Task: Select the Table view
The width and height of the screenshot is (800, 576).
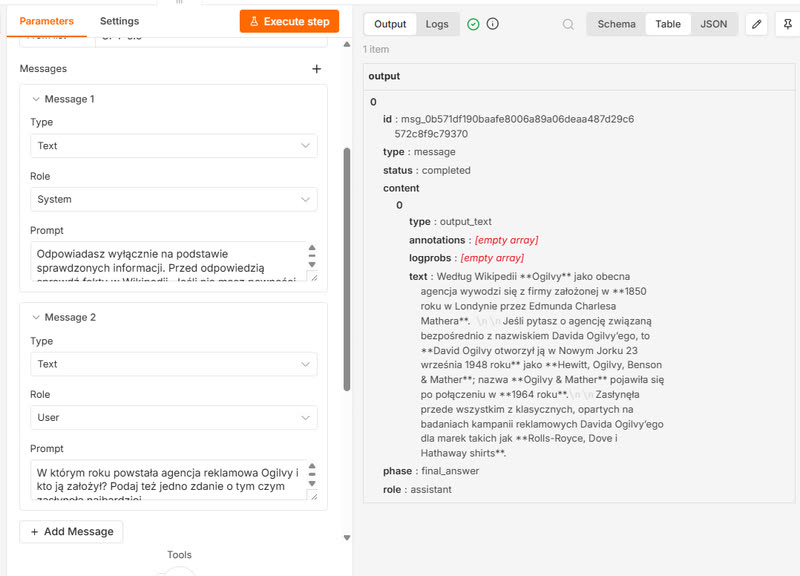Action: coord(668,24)
